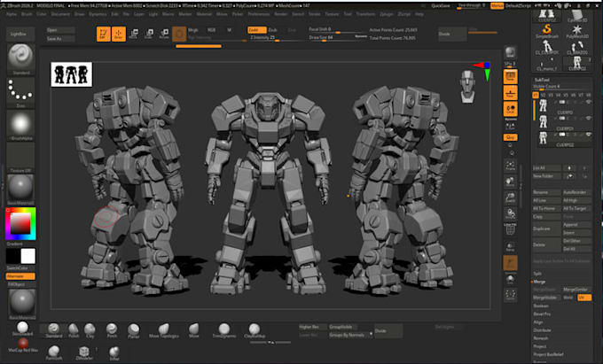Expand the Distribute section
The image size is (603, 364).
[542, 330]
